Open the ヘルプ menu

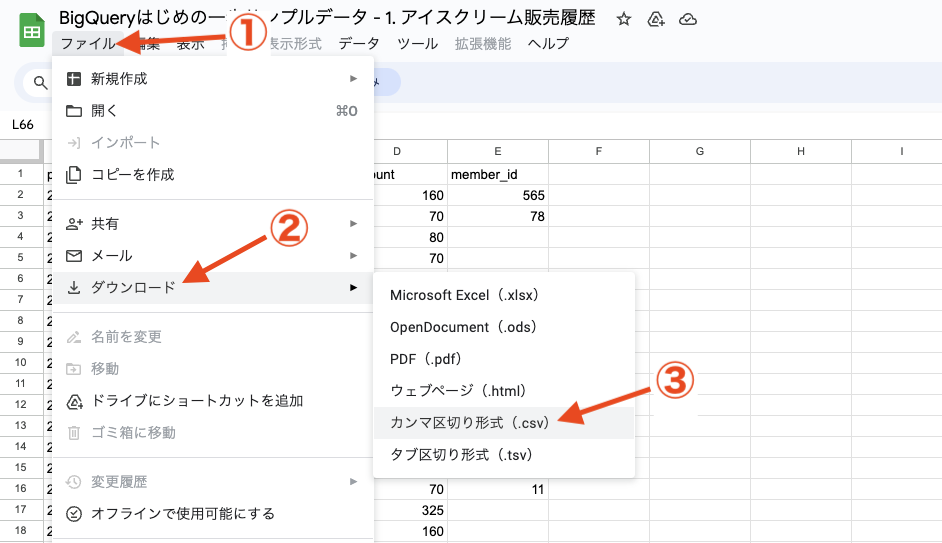548,43
